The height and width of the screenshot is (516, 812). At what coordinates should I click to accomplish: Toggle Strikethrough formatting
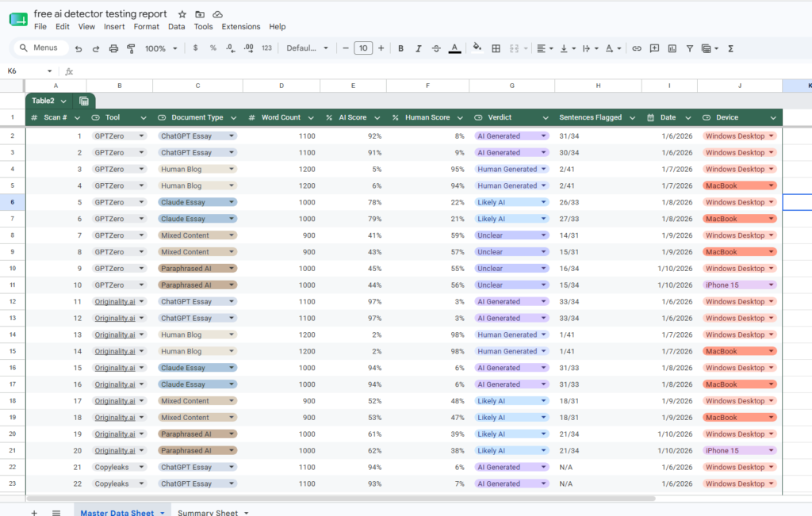click(x=436, y=48)
